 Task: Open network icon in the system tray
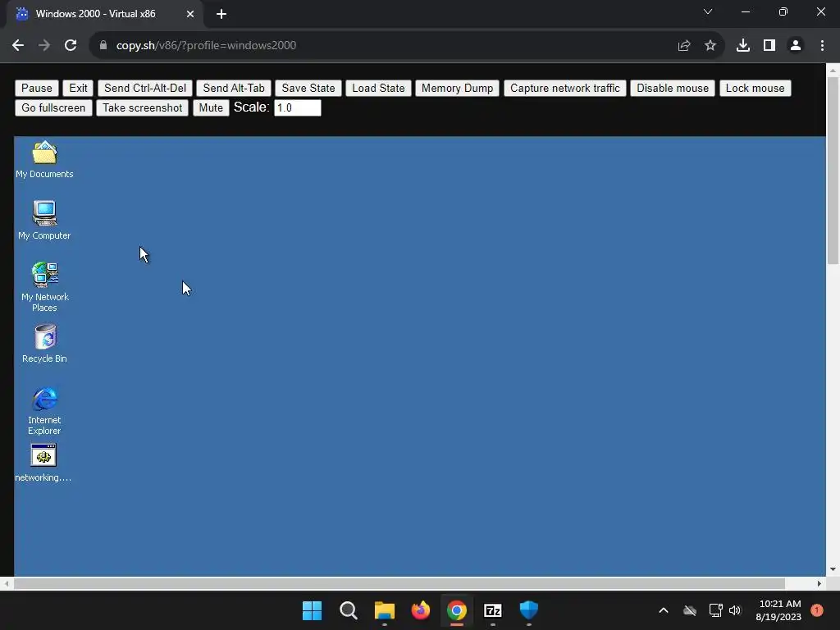pyautogui.click(x=715, y=610)
